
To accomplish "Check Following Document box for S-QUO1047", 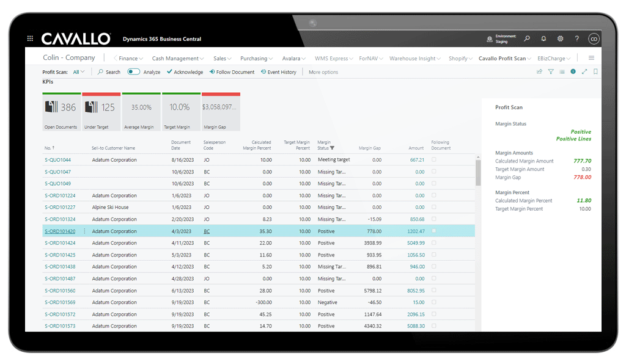I will point(434,172).
